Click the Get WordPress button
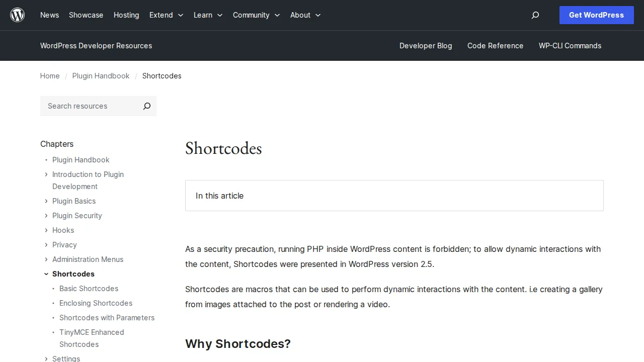This screenshot has width=644, height=362. click(596, 15)
